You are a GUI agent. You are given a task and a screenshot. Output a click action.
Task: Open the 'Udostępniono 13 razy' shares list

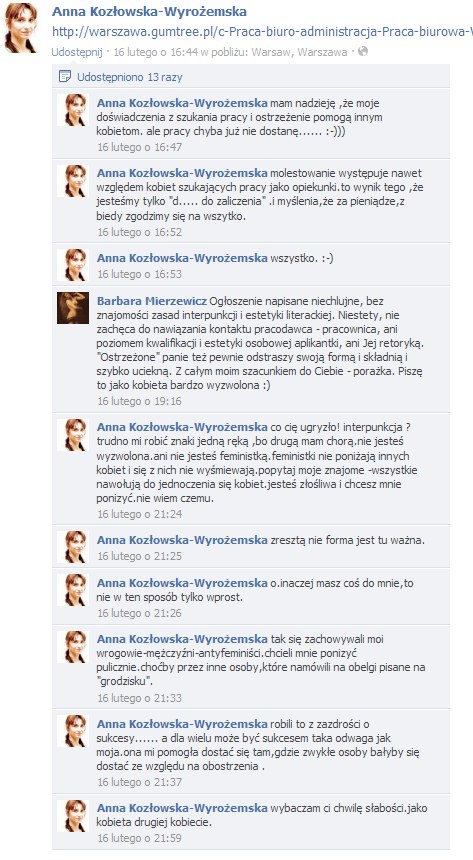129,77
